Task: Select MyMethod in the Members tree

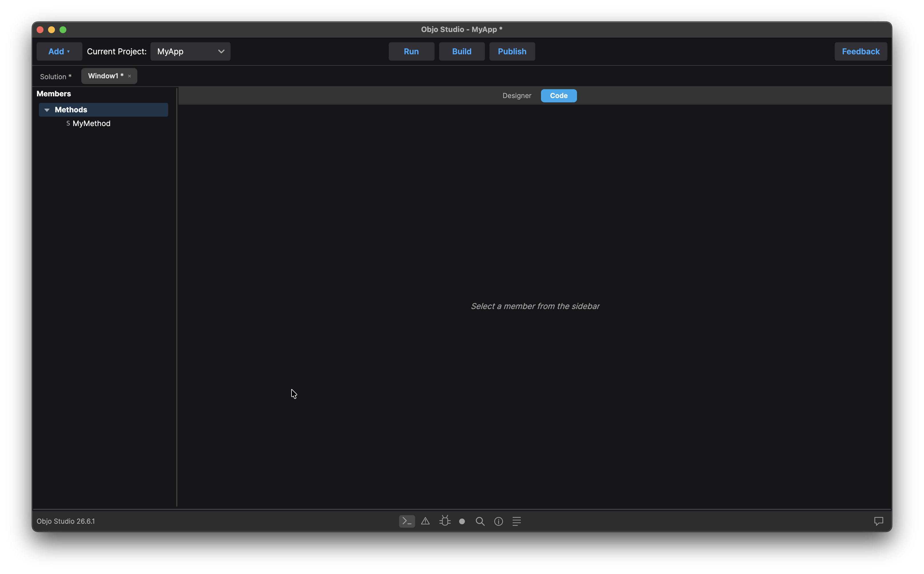Action: [91, 123]
